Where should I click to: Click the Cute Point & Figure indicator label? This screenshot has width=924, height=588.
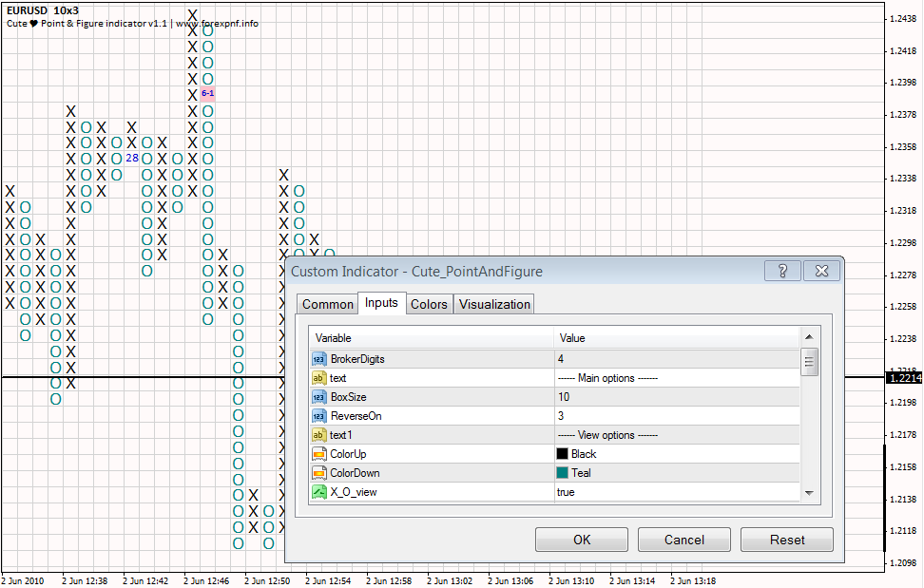coord(132,24)
